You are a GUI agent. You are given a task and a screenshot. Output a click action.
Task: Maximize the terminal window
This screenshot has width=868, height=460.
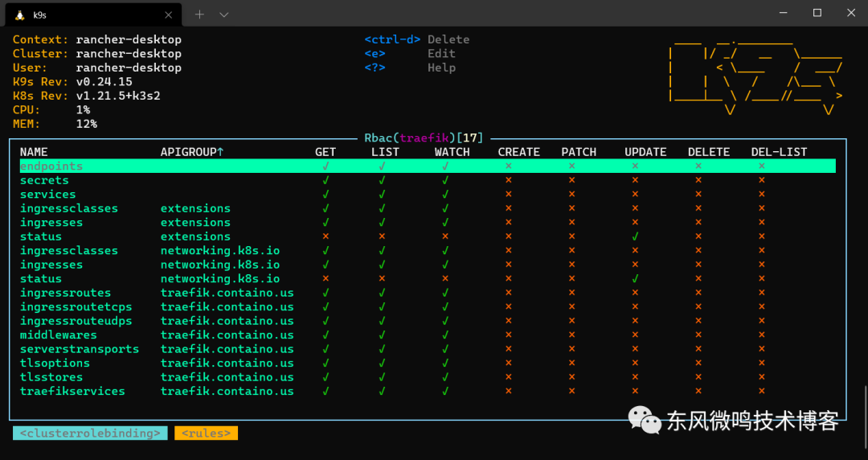pyautogui.click(x=817, y=13)
